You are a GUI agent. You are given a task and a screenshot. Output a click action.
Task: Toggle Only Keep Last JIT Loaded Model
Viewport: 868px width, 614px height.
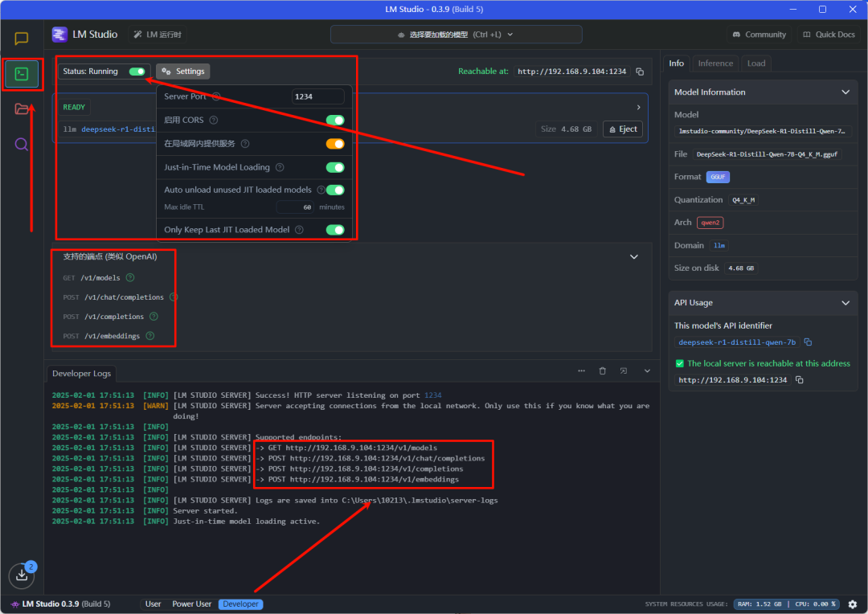click(335, 230)
